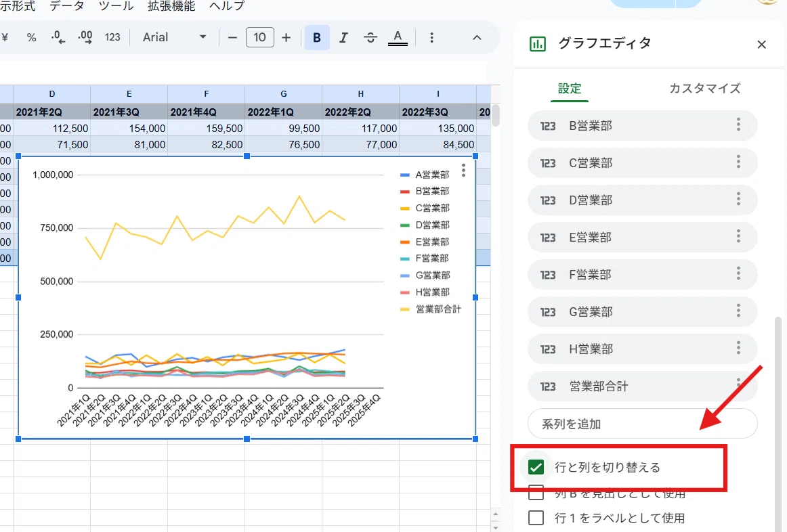Select the cell containing 159,500
This screenshot has height=532, width=787.
(x=207, y=129)
